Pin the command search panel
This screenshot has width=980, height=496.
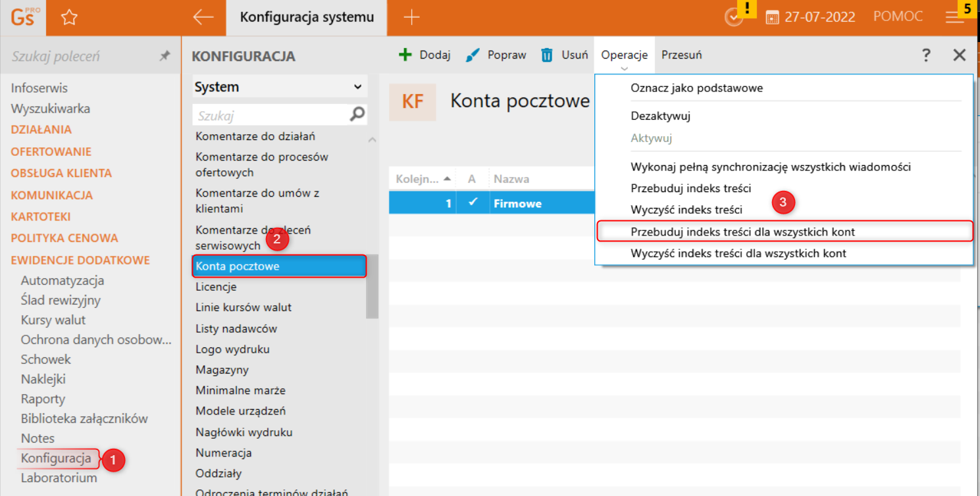165,57
